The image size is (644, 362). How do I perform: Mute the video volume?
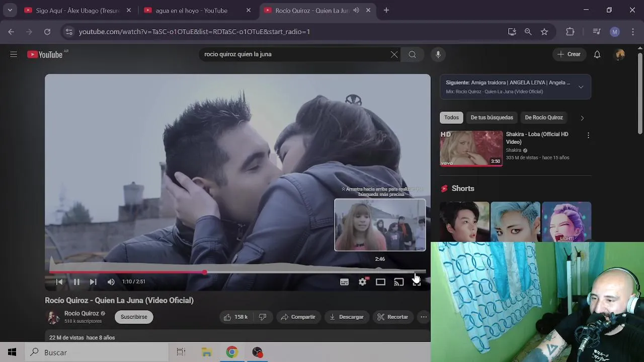[x=111, y=282]
